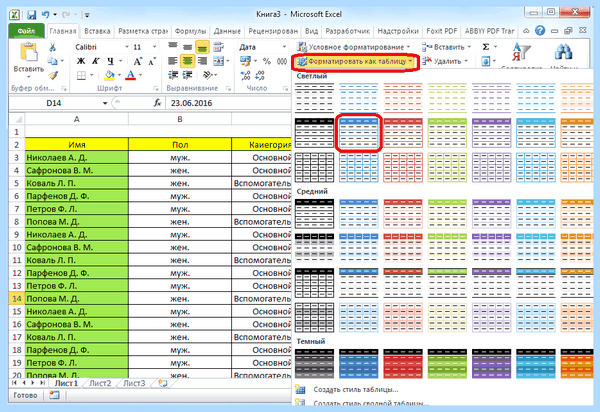Click the wrap text icon
Screen dimensions: 600x412
click(x=218, y=47)
